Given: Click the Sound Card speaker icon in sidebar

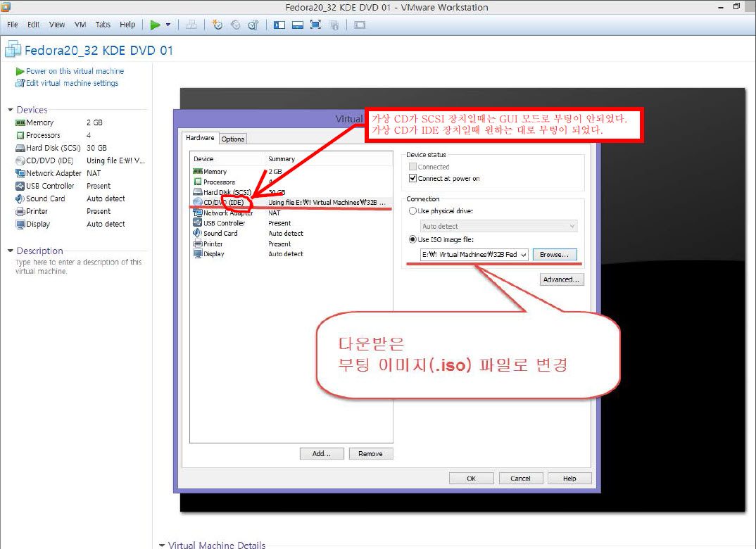Looking at the screenshot, I should [x=20, y=198].
